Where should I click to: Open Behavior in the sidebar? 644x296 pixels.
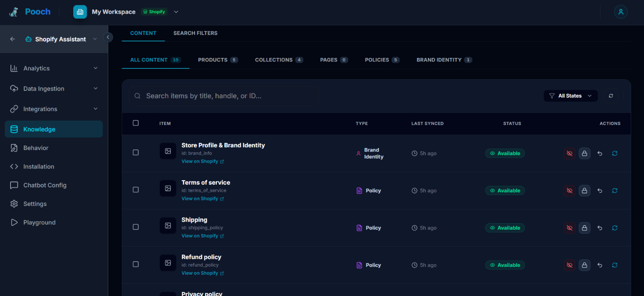pyautogui.click(x=54, y=148)
